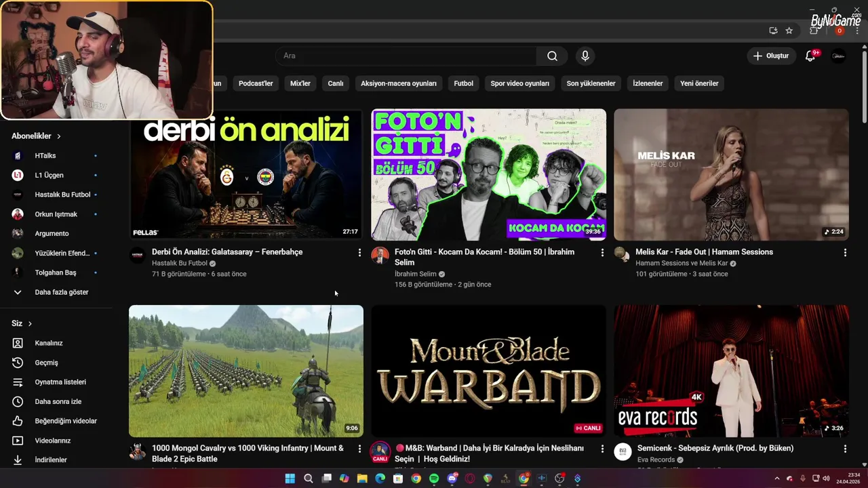Open the Eva Records channel avatar
Screen dimensions: 868x488
click(623, 452)
